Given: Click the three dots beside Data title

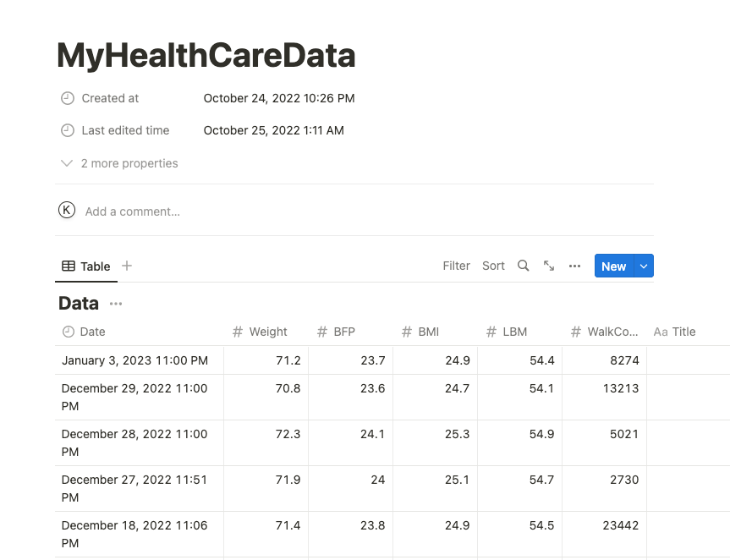Looking at the screenshot, I should [116, 304].
